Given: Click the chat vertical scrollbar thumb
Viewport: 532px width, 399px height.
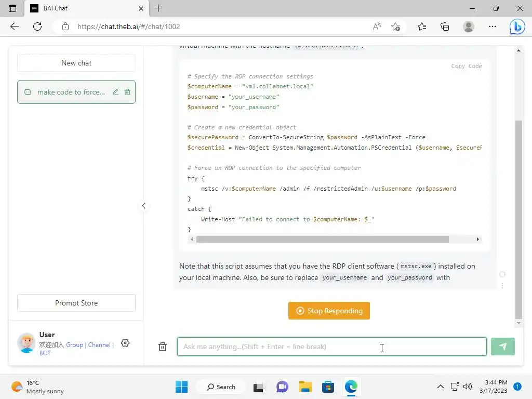Looking at the screenshot, I should point(518,219).
